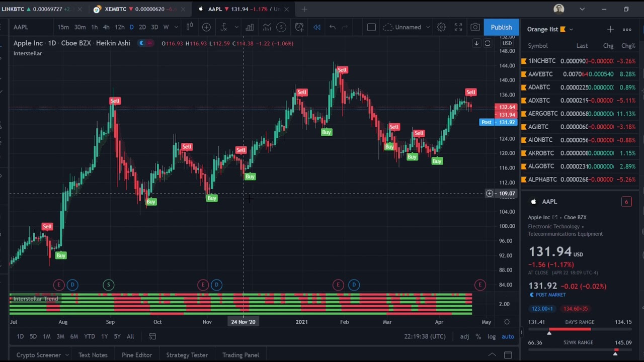This screenshot has height=362, width=644.
Task: Open the Unnamed layout dropdown arrow
Action: pyautogui.click(x=428, y=27)
